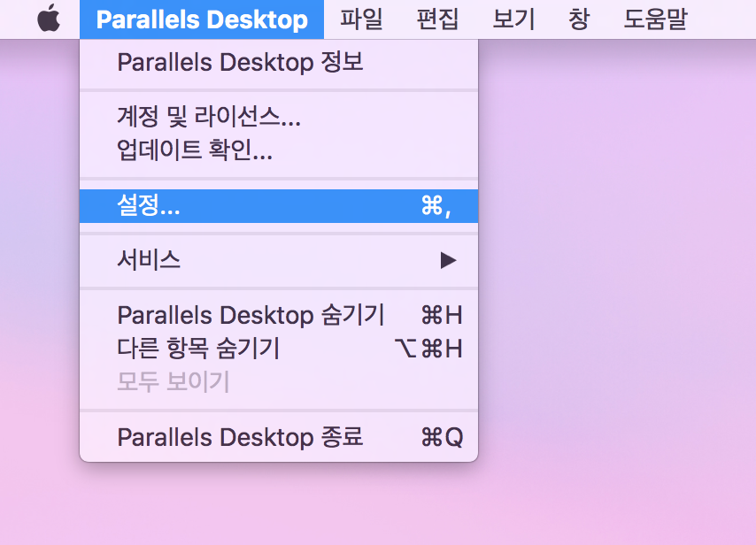The width and height of the screenshot is (756, 545).
Task: Choose 계정 및 라이선스... menu item
Action: tap(279, 117)
